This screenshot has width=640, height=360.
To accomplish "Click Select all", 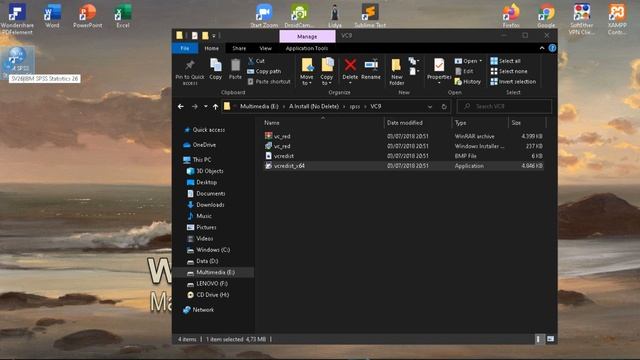I will click(x=505, y=61).
